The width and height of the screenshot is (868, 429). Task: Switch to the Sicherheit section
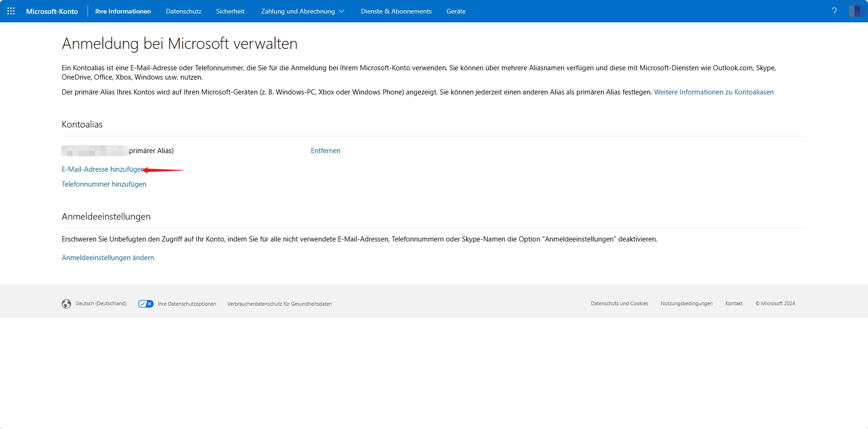(230, 11)
